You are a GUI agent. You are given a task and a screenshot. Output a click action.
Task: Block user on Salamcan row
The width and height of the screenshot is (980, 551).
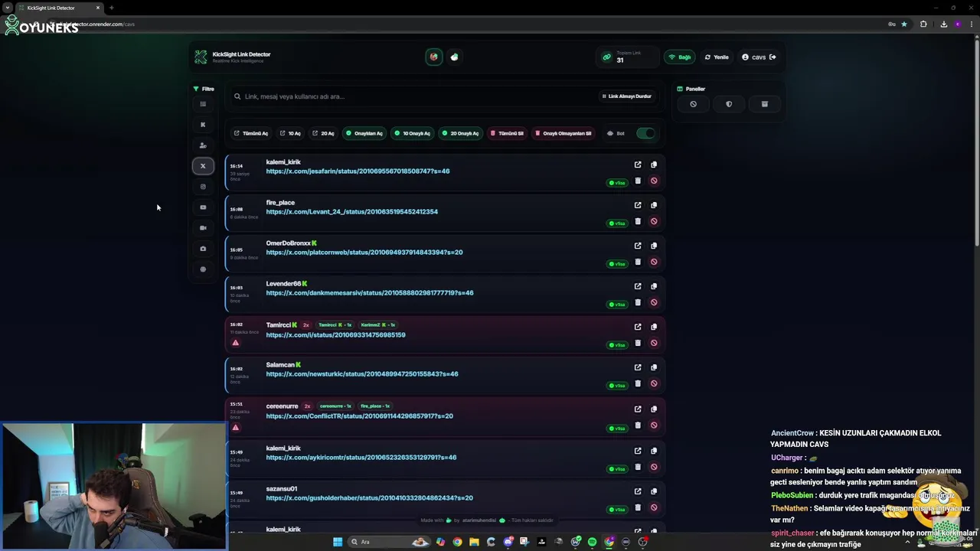[x=654, y=383]
